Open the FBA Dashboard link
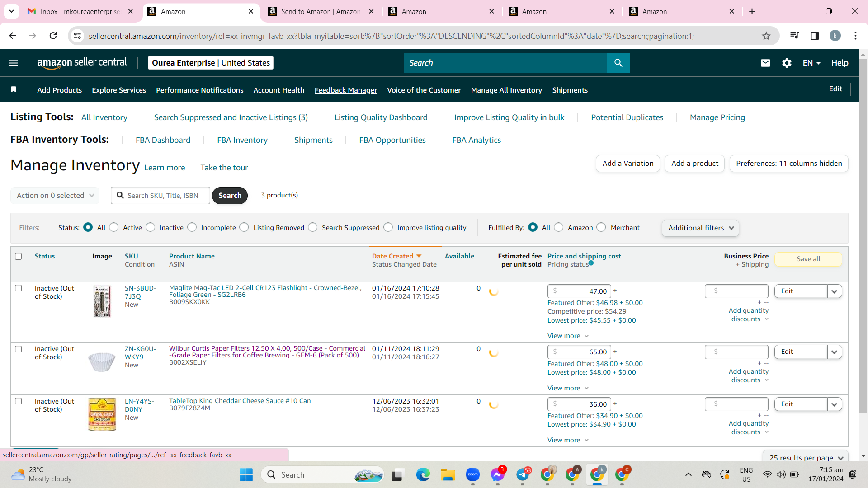The height and width of the screenshot is (488, 868). [x=163, y=140]
